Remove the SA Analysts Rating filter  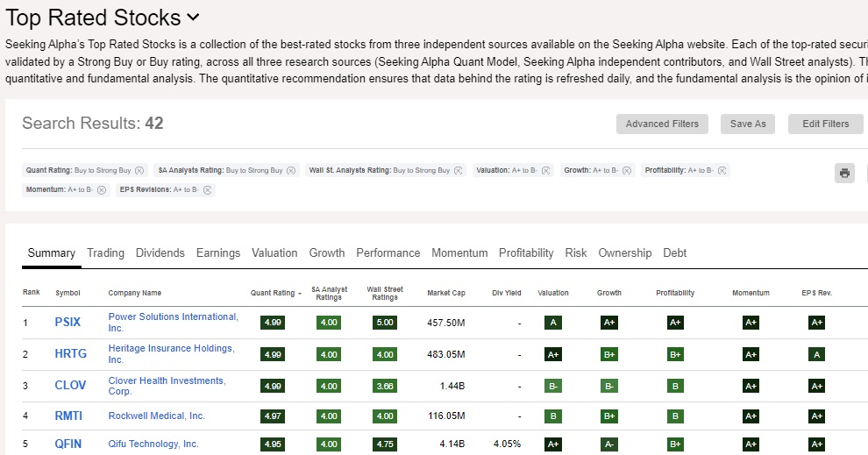tap(290, 170)
